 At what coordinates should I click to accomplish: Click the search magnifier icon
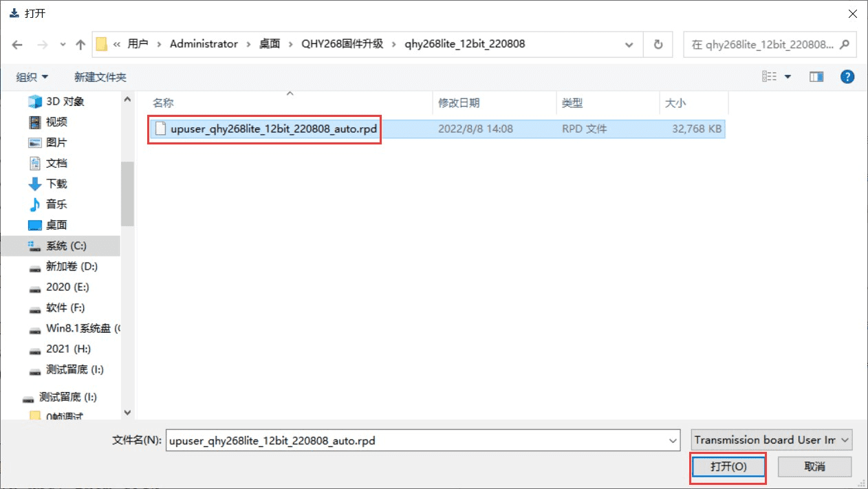pos(844,44)
